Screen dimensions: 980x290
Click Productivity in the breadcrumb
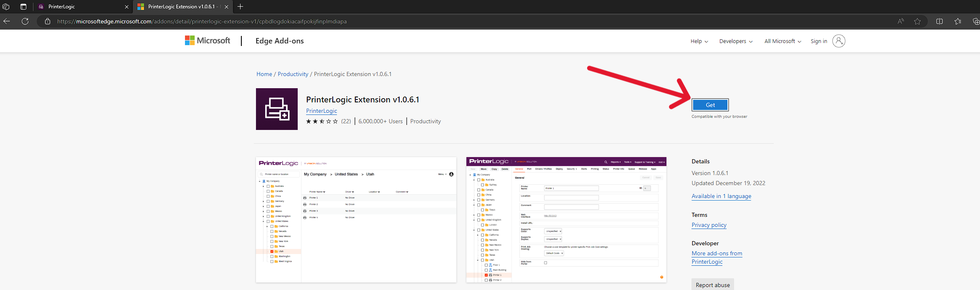tap(293, 74)
